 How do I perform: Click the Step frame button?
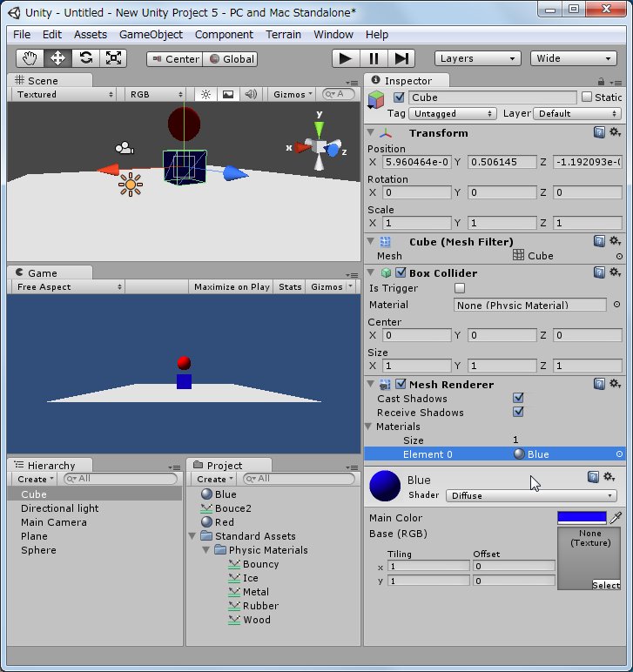(401, 58)
